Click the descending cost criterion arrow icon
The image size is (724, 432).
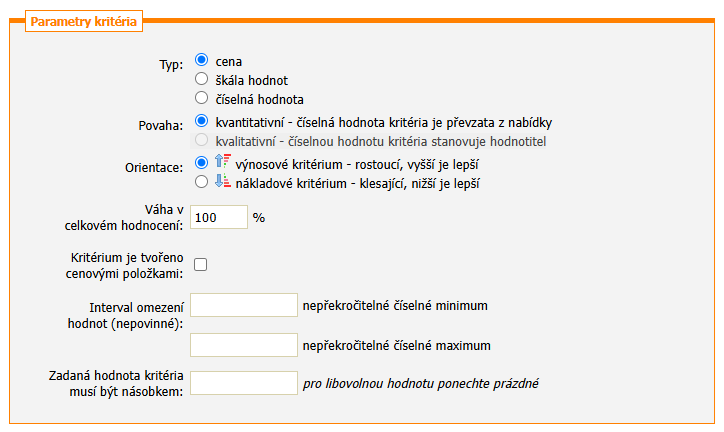223,183
